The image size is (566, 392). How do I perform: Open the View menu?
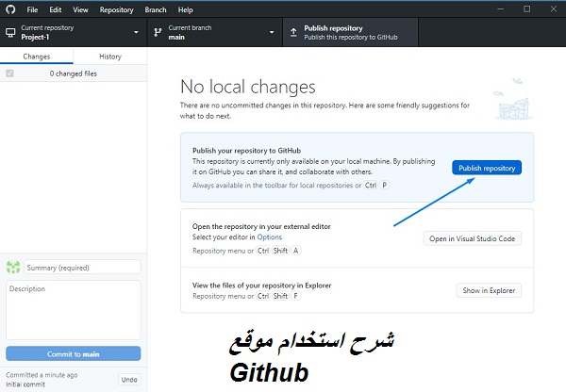coord(80,9)
